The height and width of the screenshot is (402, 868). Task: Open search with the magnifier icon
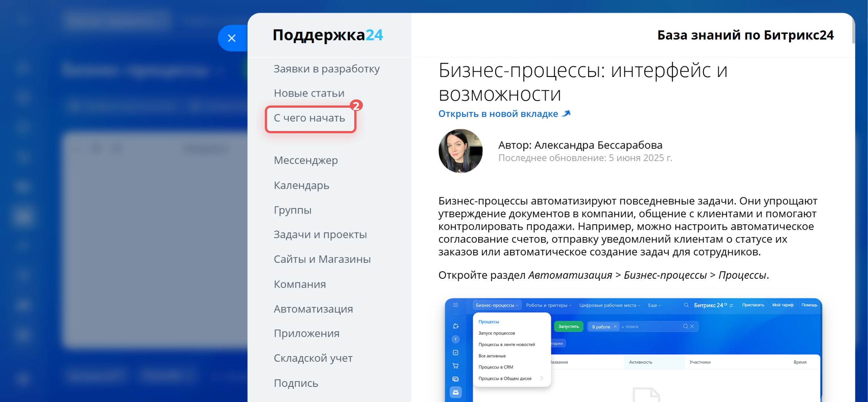(x=686, y=305)
